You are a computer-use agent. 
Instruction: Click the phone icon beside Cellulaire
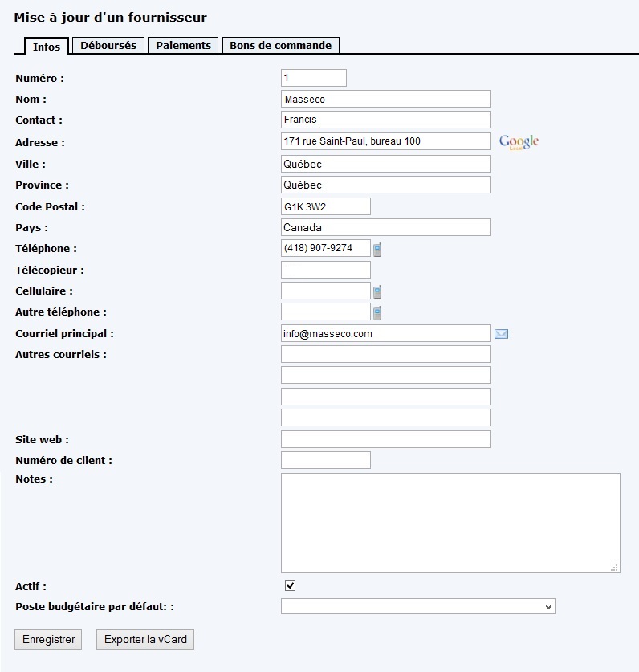click(x=376, y=291)
